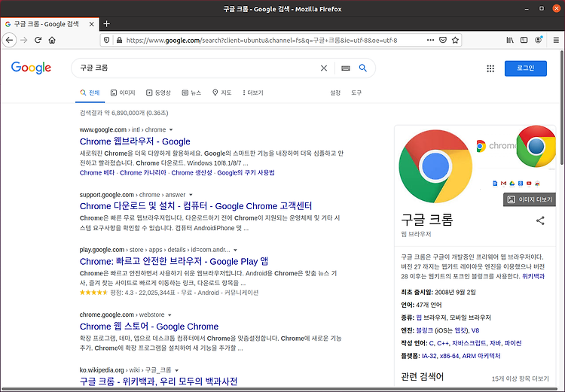The image size is (565, 392).
Task: Click V8 engine link
Action: (x=475, y=330)
